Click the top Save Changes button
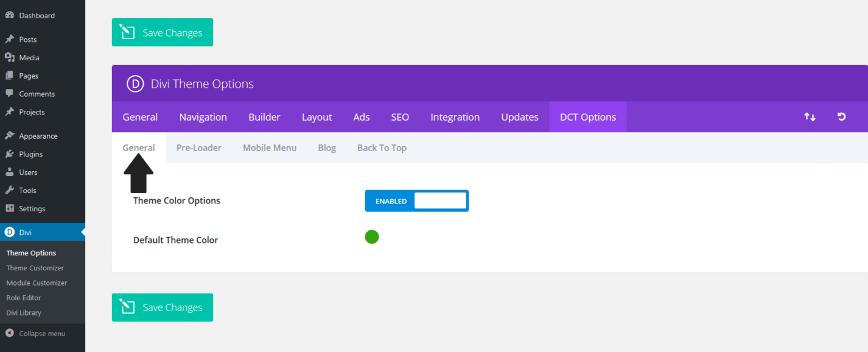 [163, 32]
